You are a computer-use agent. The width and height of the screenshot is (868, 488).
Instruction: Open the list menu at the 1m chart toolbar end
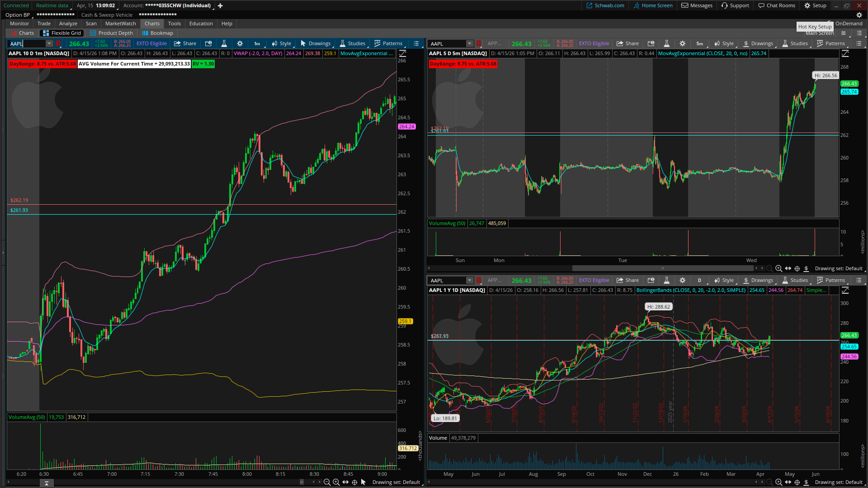[416, 44]
